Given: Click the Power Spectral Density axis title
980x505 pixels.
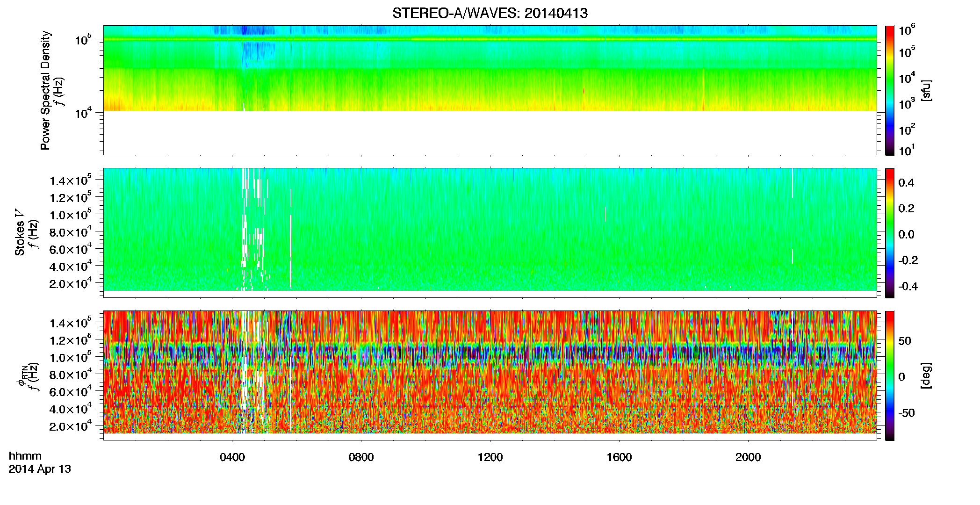Looking at the screenshot, I should (45, 90).
